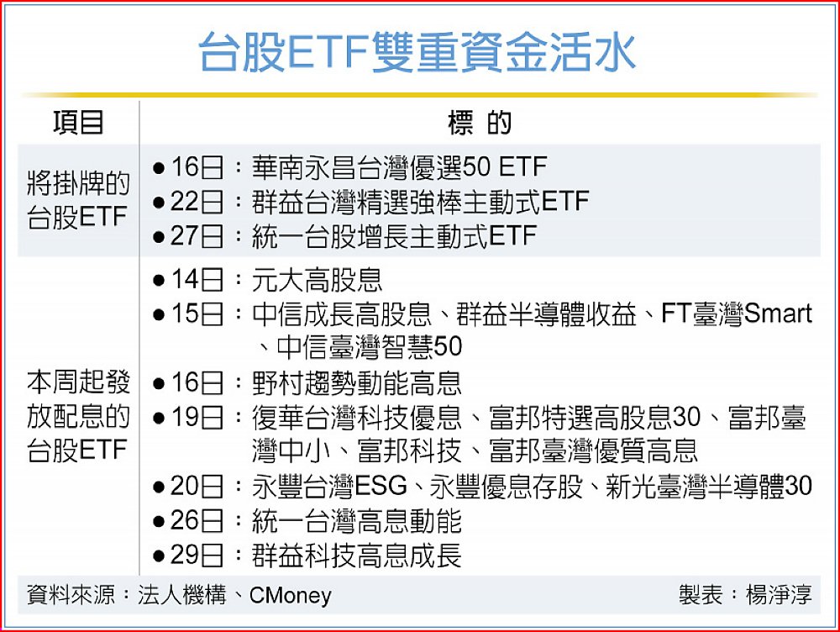Click 中信臺灣智慧50 entry

click(369, 347)
